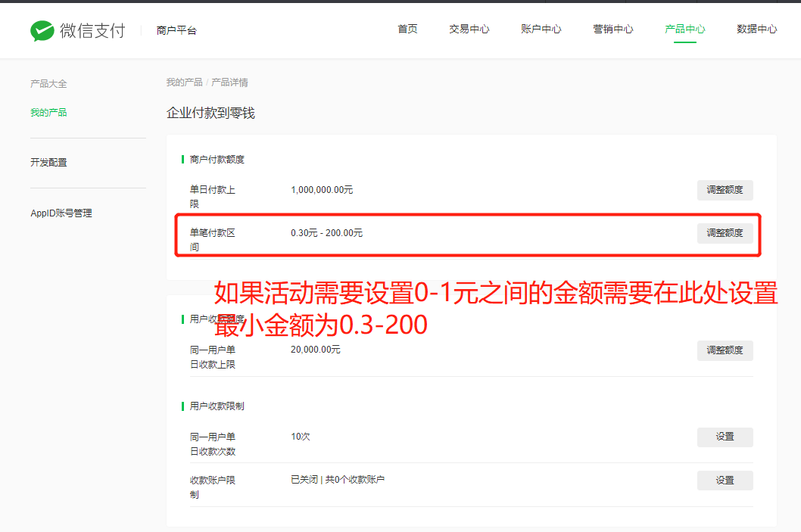
Task: Click the 商户平台 header text
Action: point(176,30)
